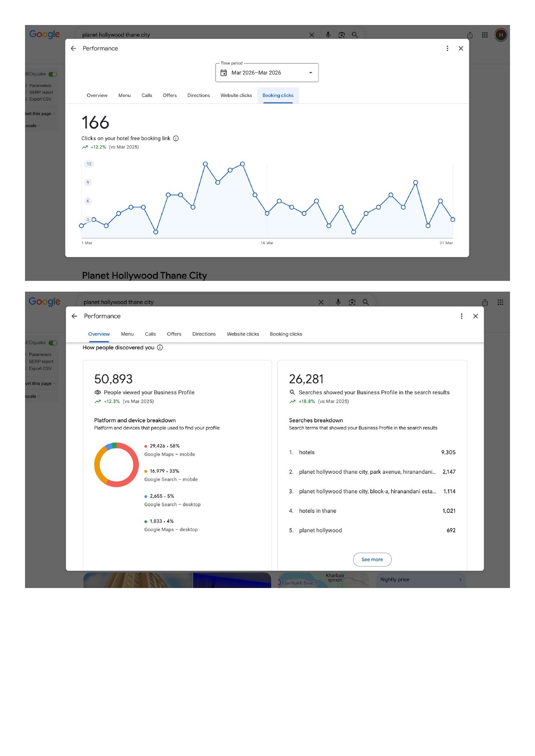Click Google logo in lower screenshot
535x756 pixels.
point(44,302)
